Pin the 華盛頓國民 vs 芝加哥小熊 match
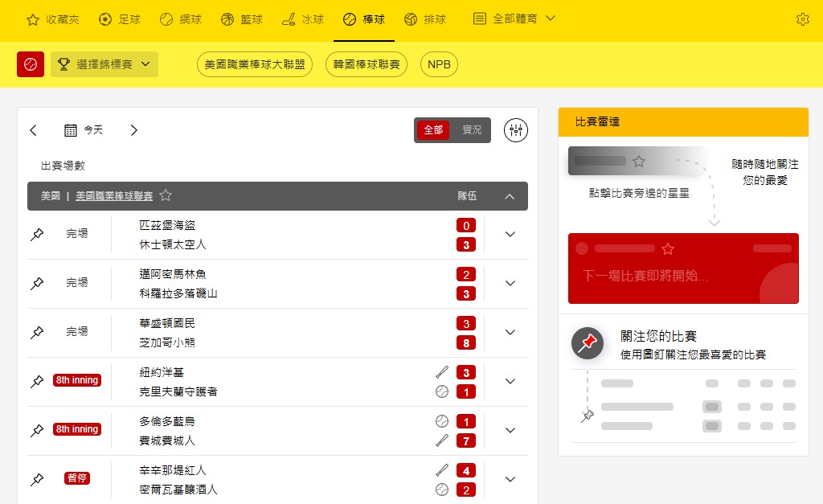This screenshot has height=504, width=823. (37, 332)
